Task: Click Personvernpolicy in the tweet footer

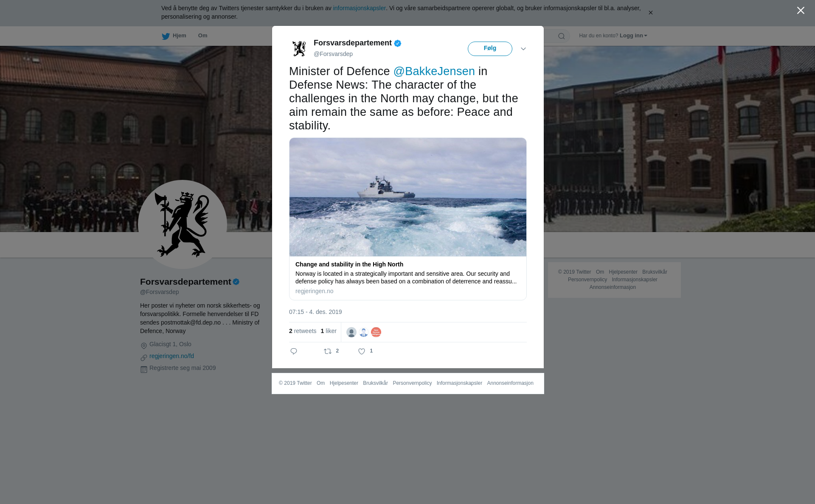Action: coord(412,383)
